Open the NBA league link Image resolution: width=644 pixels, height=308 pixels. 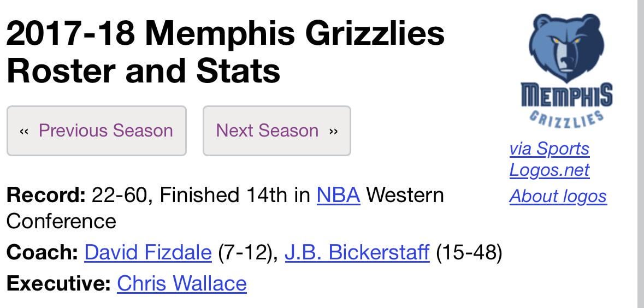click(x=338, y=195)
